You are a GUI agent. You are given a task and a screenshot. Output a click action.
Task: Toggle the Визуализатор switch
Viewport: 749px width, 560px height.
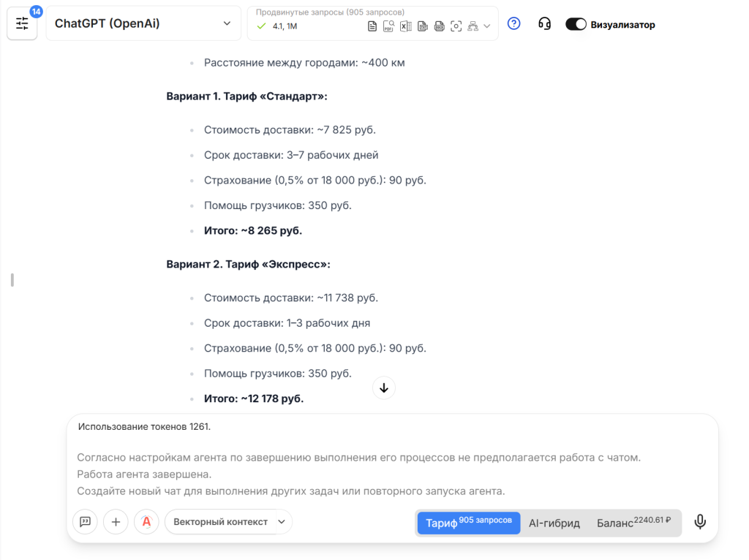click(576, 24)
